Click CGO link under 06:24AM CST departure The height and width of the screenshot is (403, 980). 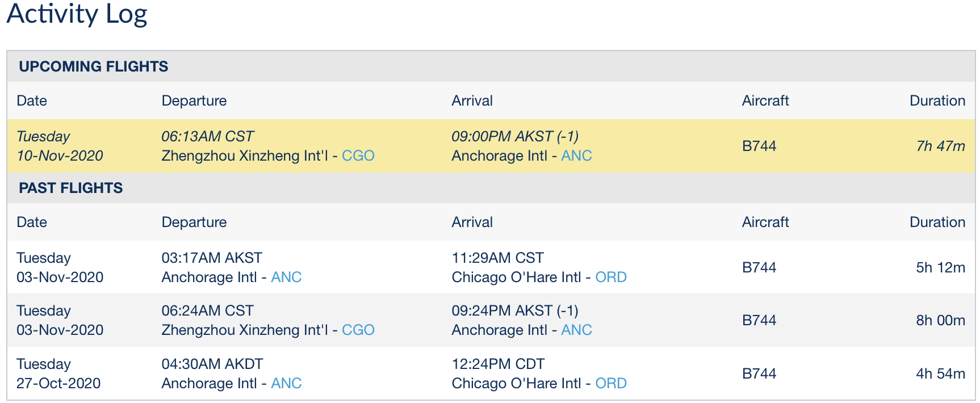[358, 330]
